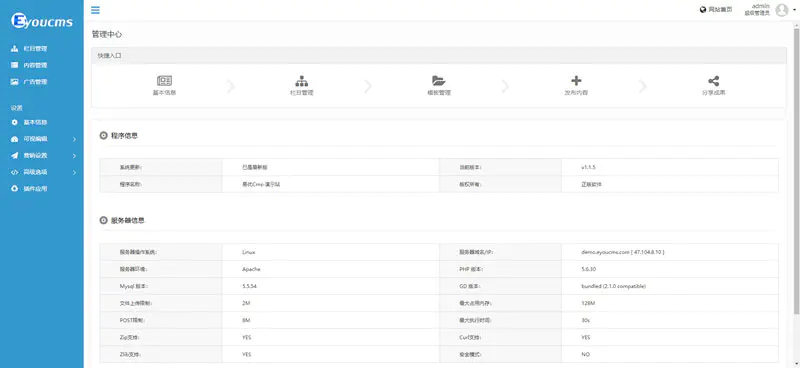The image size is (800, 368).
Task: Click the 模板管理 folder icon
Action: point(439,81)
